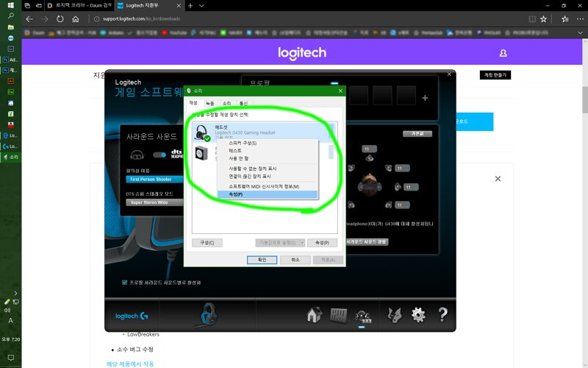The height and width of the screenshot is (368, 588).
Task: Choose 연결이 끊긴 장치 표시 menu entry
Action: 268,176
